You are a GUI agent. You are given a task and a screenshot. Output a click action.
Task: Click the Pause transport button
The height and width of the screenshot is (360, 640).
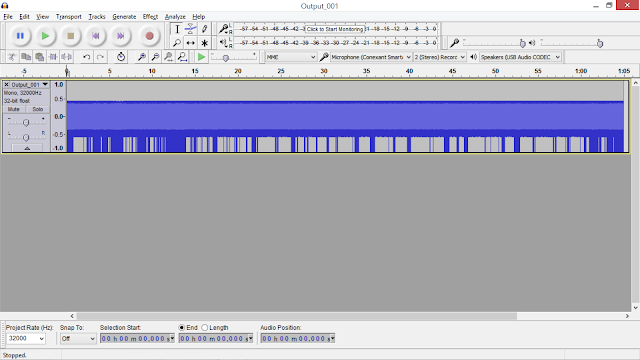[x=20, y=36]
